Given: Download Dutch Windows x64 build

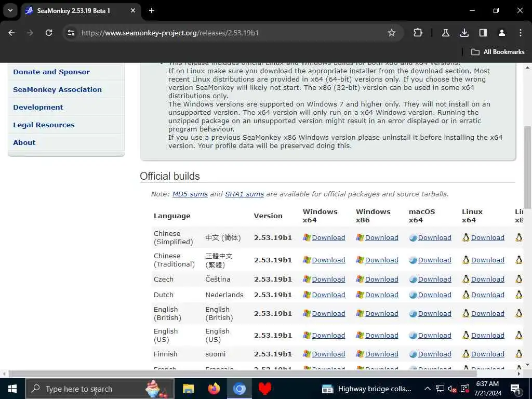Looking at the screenshot, I should (x=328, y=295).
